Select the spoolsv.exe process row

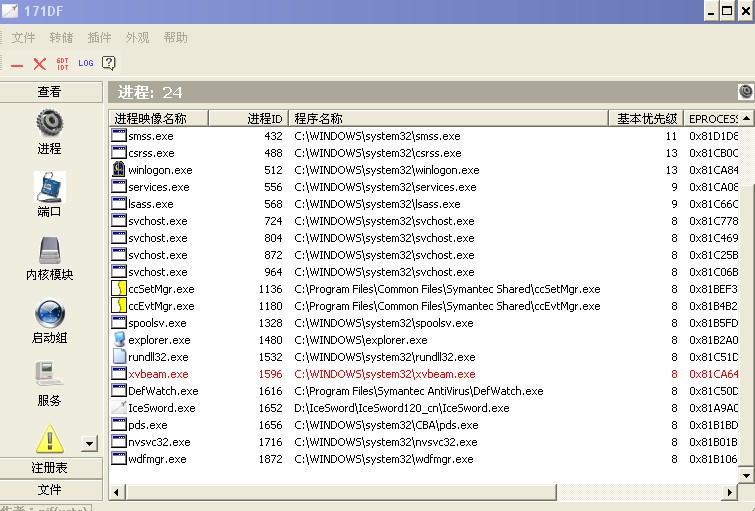[424, 323]
